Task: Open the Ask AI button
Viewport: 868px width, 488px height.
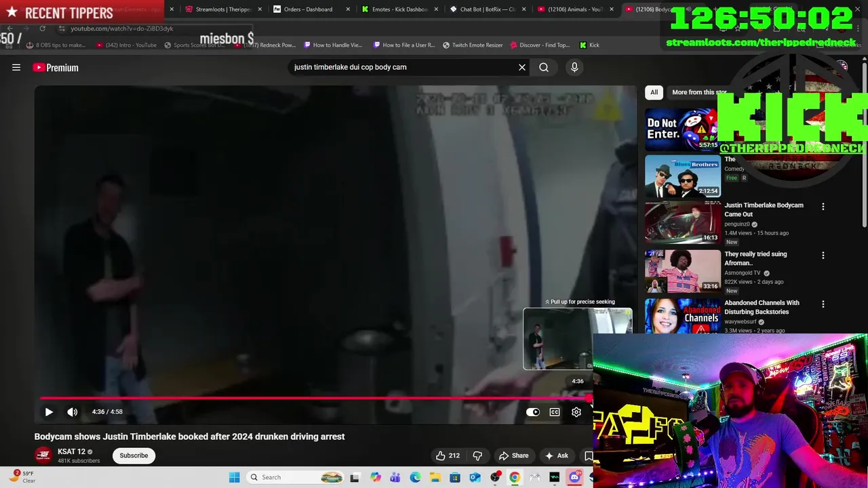Action: click(x=557, y=455)
